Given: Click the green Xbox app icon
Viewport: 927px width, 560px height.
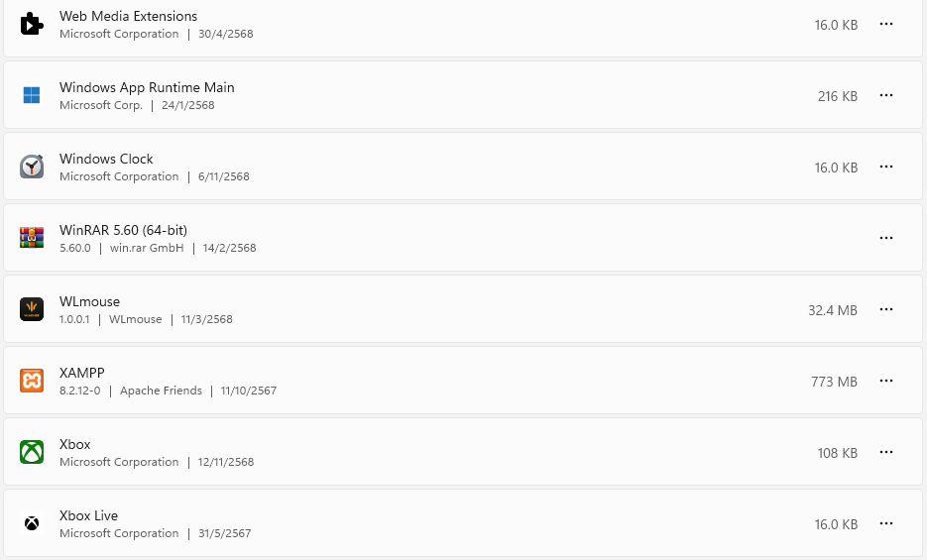Looking at the screenshot, I should pyautogui.click(x=32, y=452).
